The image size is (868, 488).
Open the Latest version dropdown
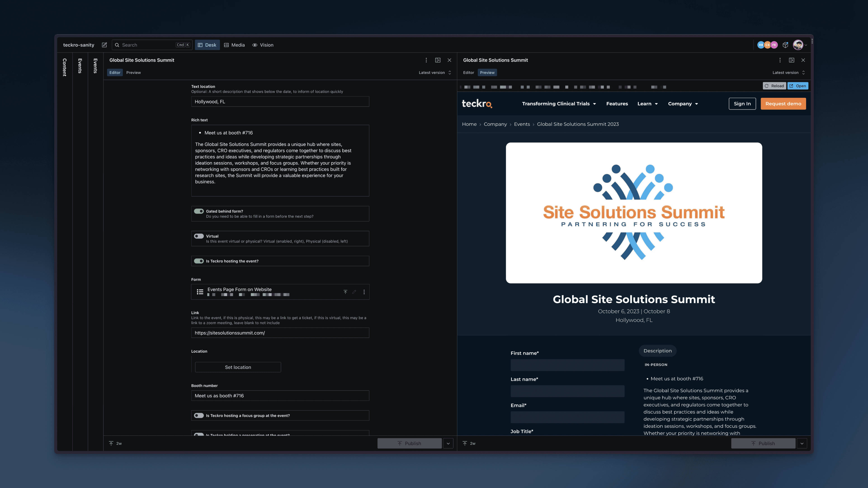(x=435, y=72)
